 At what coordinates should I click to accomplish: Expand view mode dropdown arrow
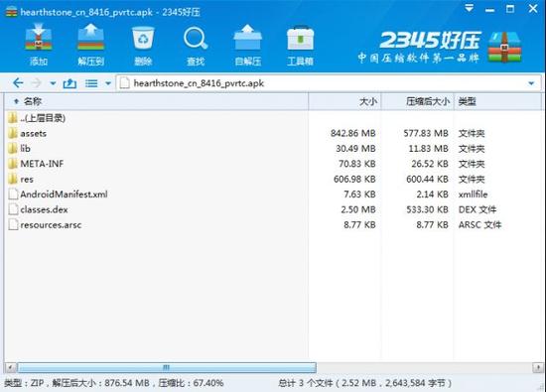(x=108, y=83)
